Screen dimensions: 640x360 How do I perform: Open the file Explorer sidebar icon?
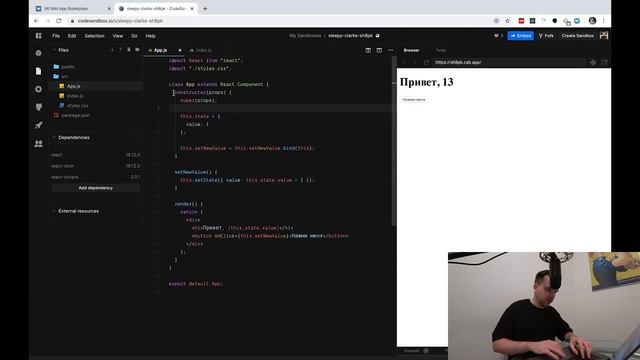(x=38, y=71)
